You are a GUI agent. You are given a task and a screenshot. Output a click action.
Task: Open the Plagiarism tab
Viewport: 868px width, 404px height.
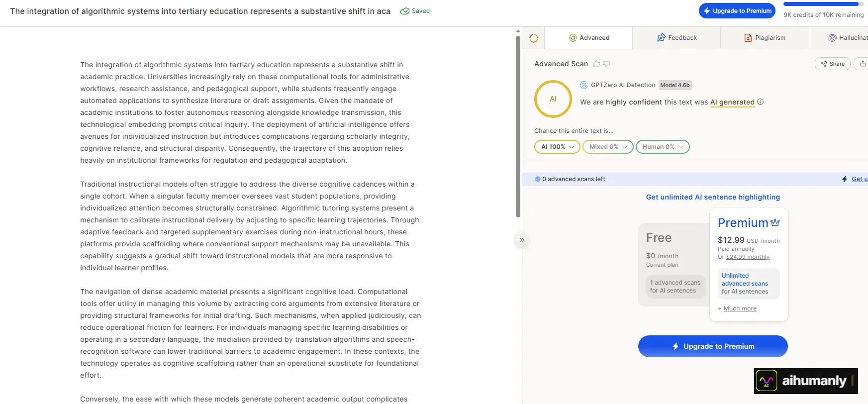(765, 38)
